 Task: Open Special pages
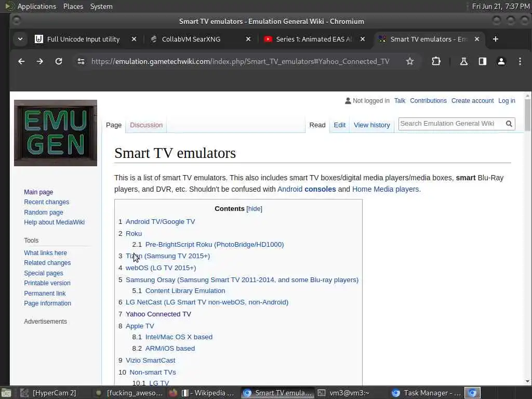(44, 273)
